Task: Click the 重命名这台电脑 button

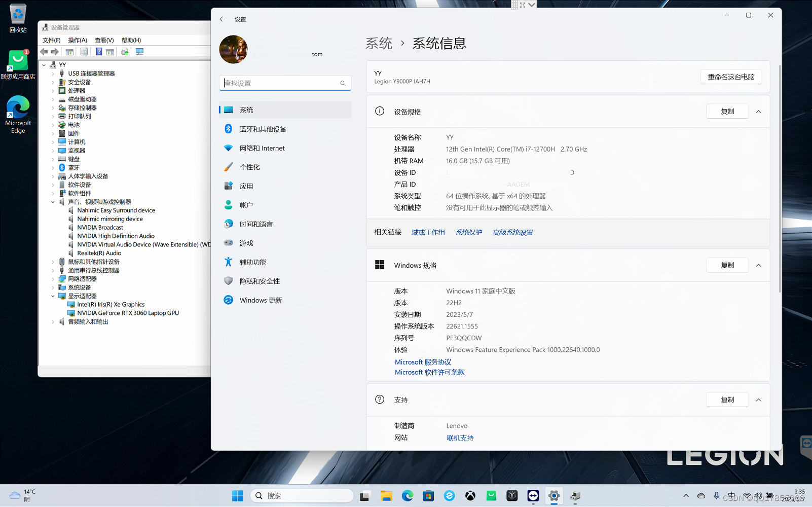Action: pos(731,77)
